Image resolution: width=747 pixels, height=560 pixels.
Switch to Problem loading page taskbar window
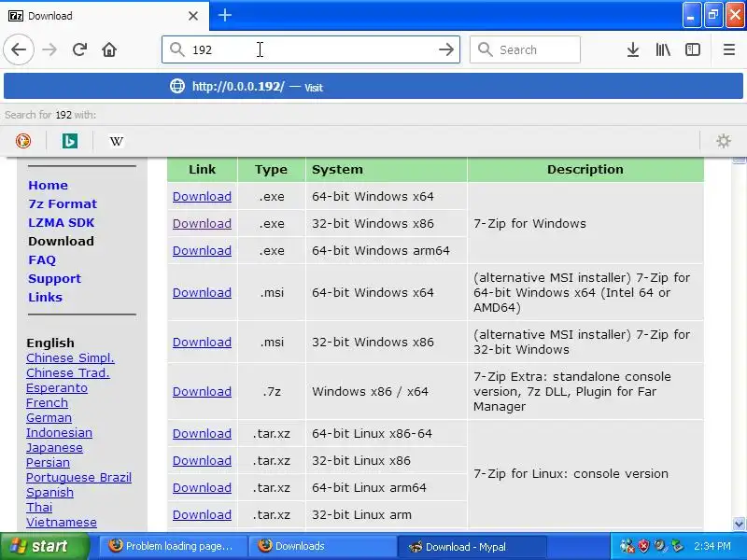pos(174,546)
